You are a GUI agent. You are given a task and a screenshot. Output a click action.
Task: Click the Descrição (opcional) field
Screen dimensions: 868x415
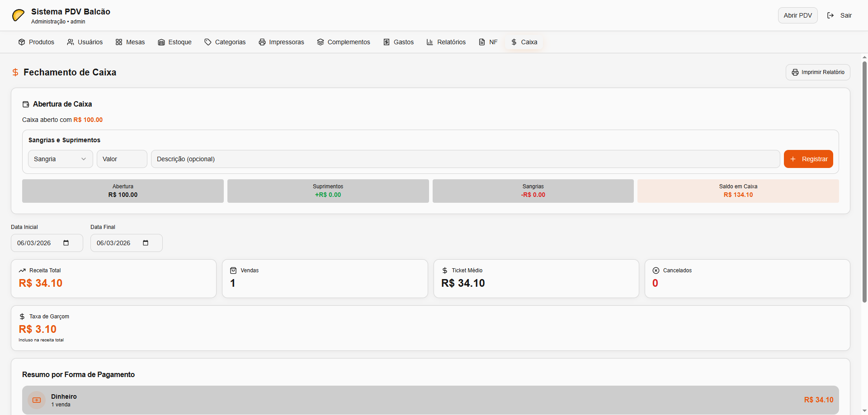465,159
